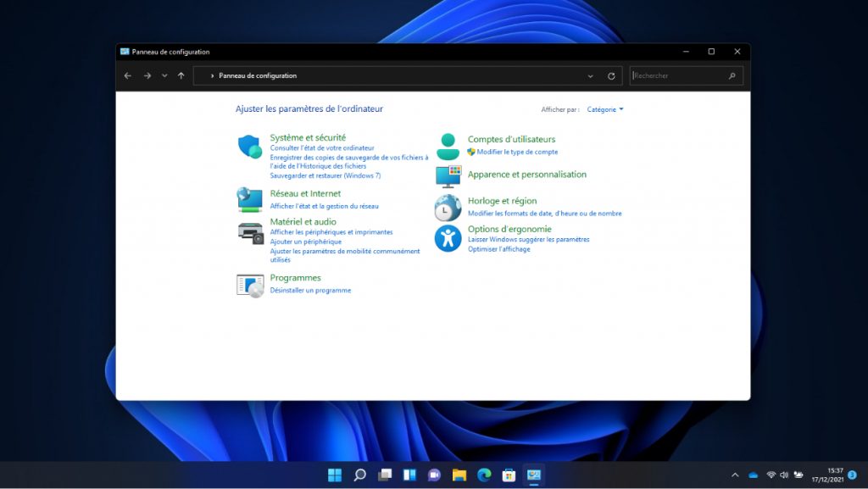This screenshot has width=868, height=489.
Task: Select Afficher les périphériques et imprimantes
Action: click(331, 232)
